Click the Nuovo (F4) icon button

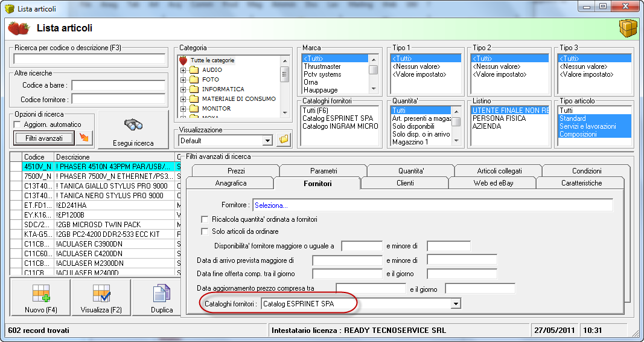point(41,294)
